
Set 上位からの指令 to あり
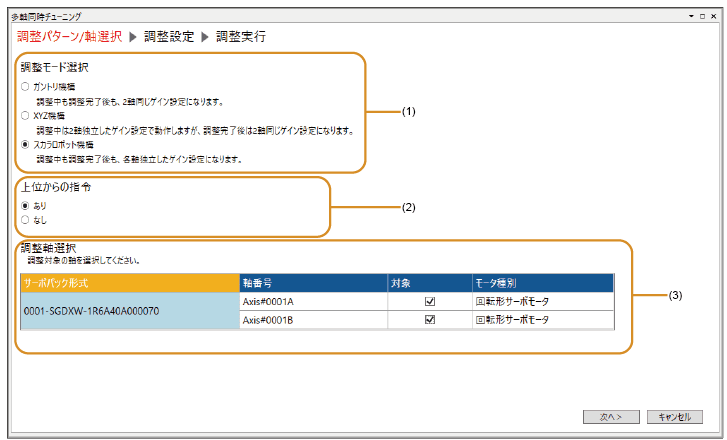pyautogui.click(x=25, y=205)
